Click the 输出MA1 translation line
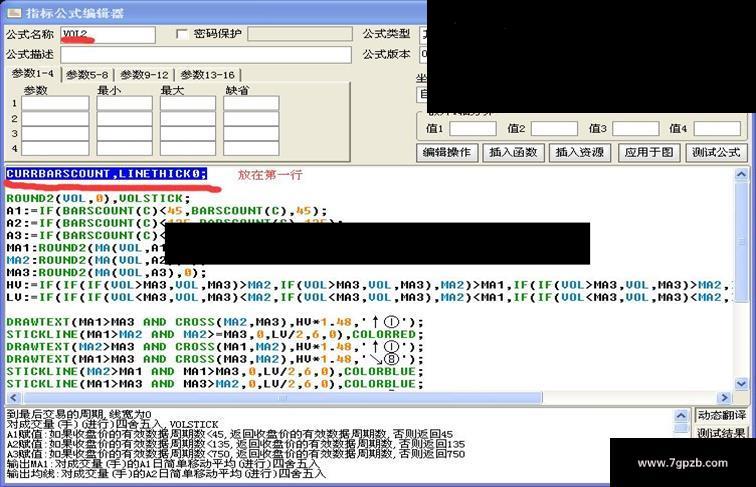The image size is (756, 487). point(162,464)
